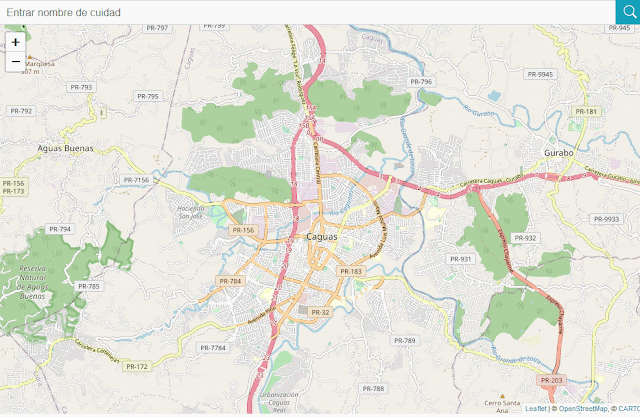Click the Reserva Natural de Aguas Buenas label
The image size is (640, 417).
click(32, 282)
